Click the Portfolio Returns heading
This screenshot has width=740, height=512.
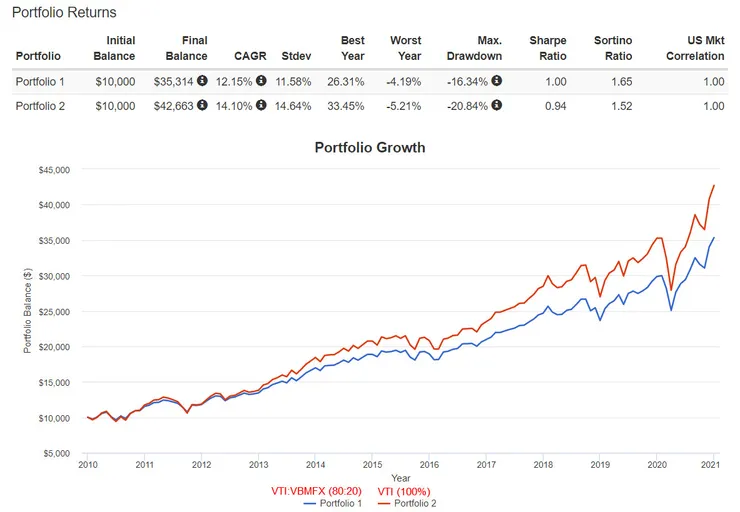(x=64, y=13)
